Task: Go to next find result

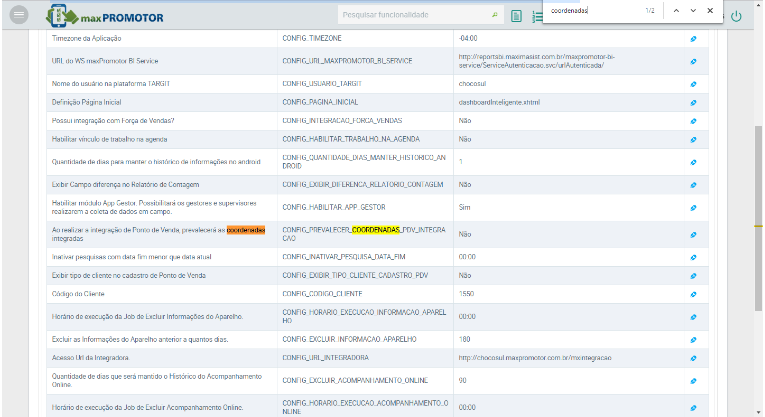Action: click(693, 10)
